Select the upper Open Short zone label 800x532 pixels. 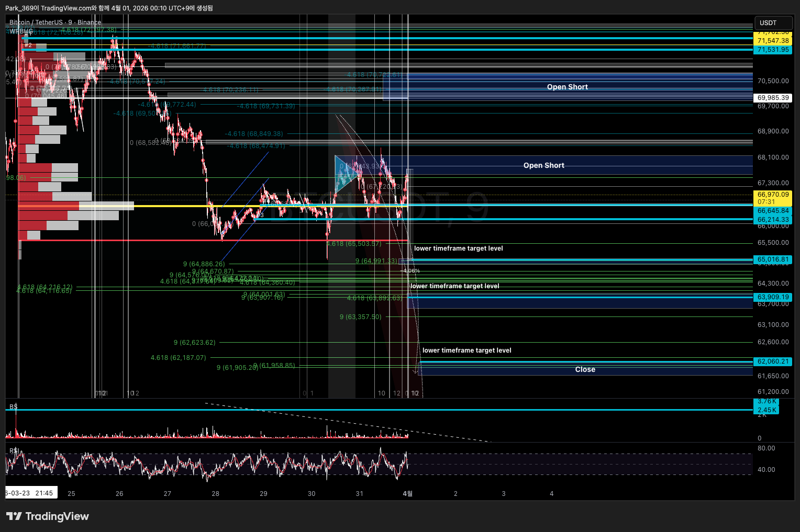pyautogui.click(x=568, y=87)
